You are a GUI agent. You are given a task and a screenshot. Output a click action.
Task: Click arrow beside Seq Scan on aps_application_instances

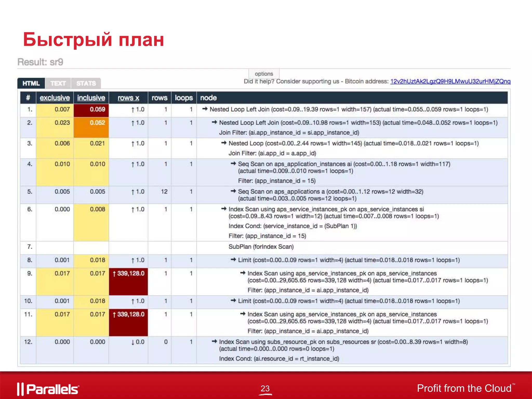coord(233,164)
